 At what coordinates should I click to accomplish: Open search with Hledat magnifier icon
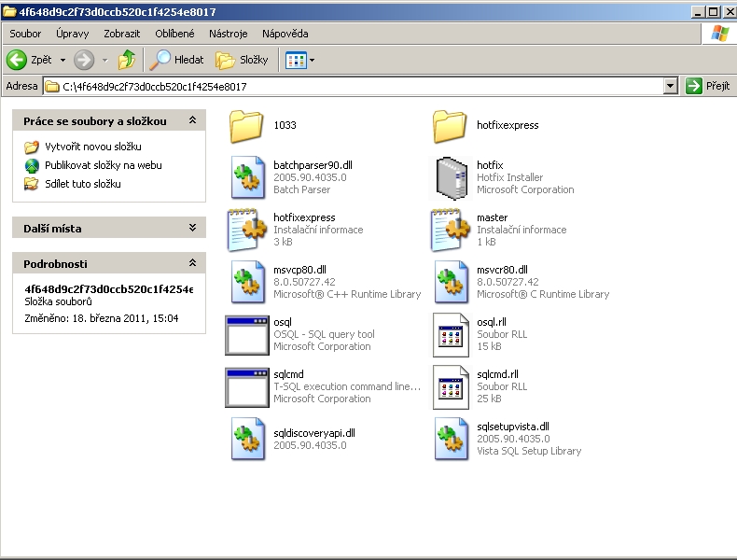pyautogui.click(x=160, y=60)
